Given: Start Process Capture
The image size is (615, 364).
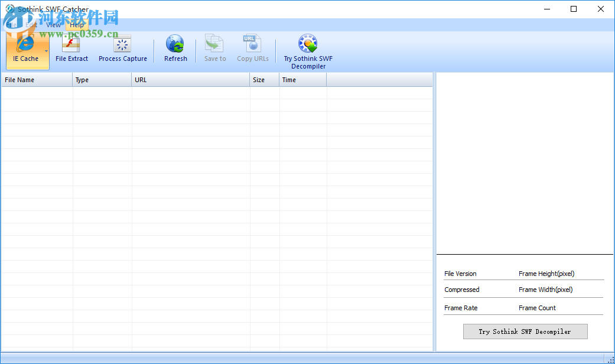Looking at the screenshot, I should click(122, 49).
